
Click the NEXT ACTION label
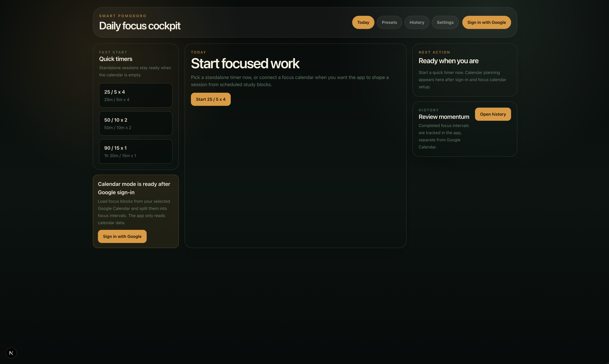pyautogui.click(x=434, y=52)
